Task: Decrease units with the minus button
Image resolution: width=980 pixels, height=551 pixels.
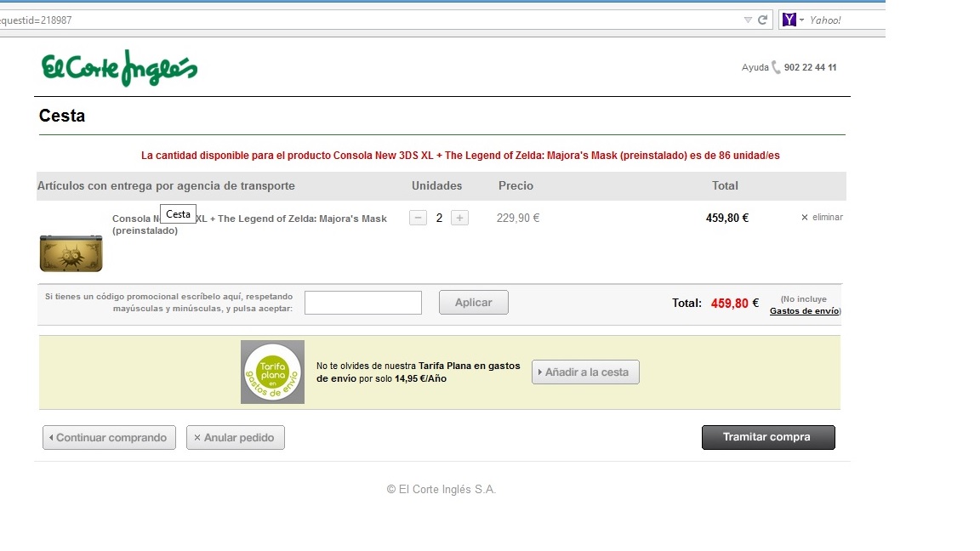Action: pyautogui.click(x=419, y=218)
